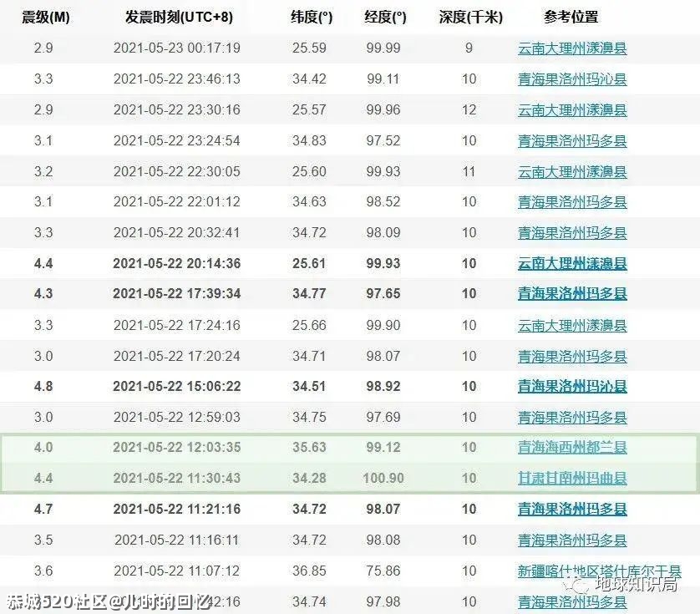Viewport: 700px width, 614px height.
Task: Select the time cell 2021-05-22 23:30:16
Action: (177, 109)
